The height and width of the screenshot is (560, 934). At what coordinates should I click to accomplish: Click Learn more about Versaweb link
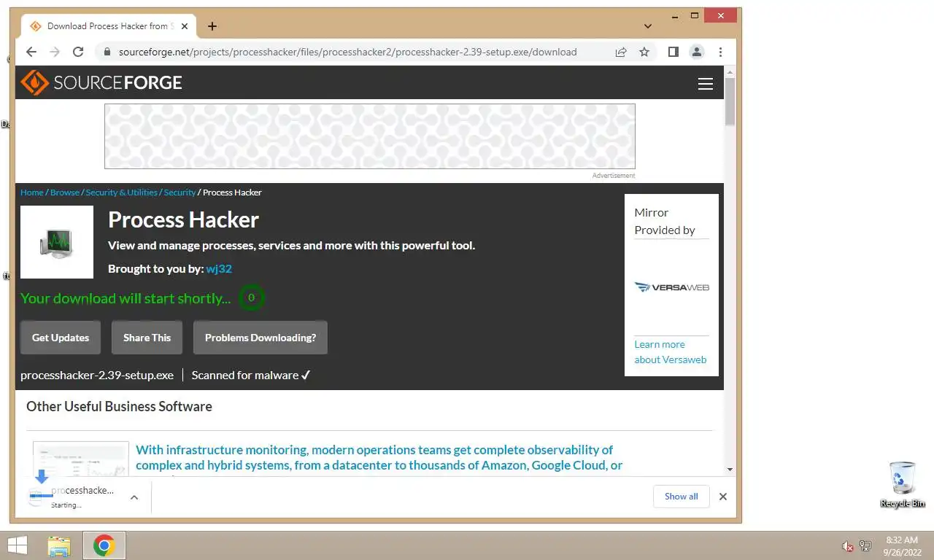pos(671,351)
